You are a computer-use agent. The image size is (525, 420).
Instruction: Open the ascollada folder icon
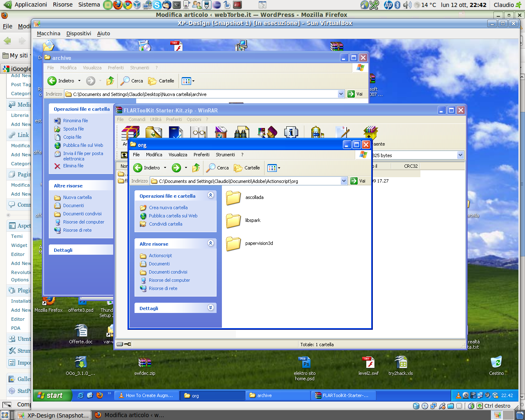click(233, 198)
